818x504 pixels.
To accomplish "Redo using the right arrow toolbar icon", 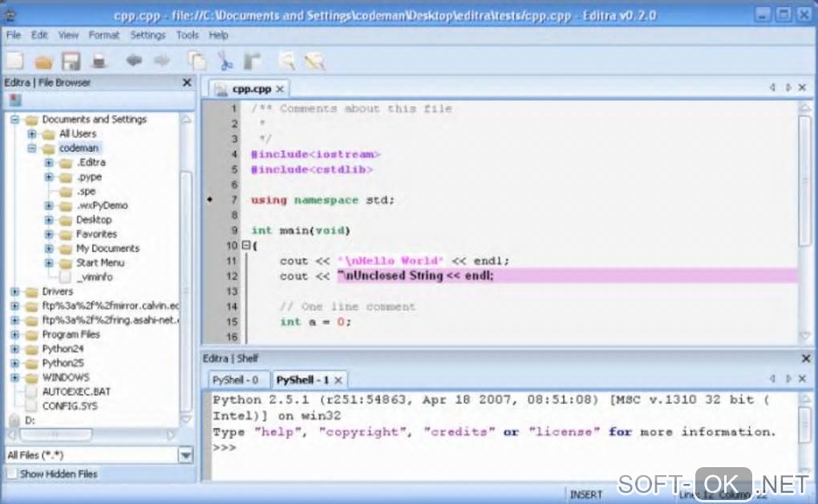I will pos(162,60).
